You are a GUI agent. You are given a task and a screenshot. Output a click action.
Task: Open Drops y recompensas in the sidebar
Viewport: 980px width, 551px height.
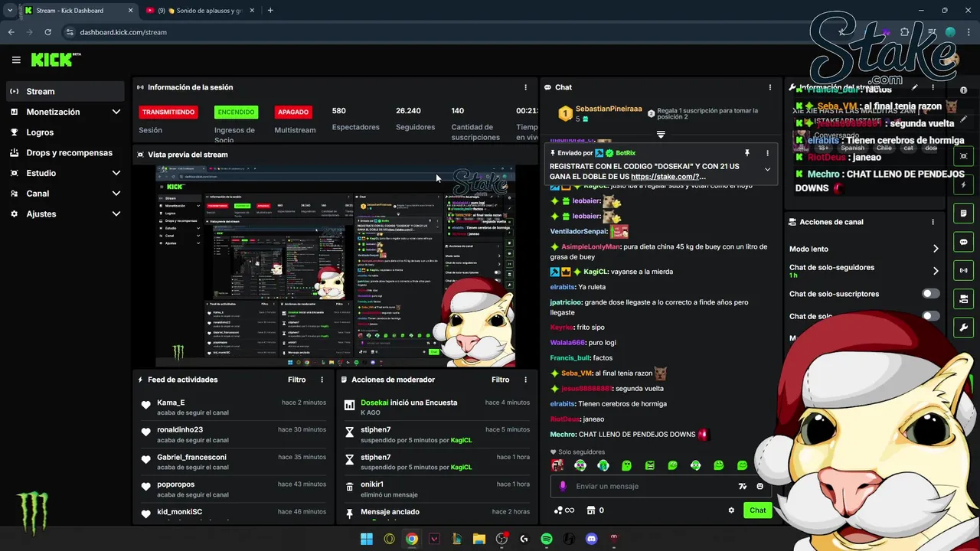click(x=65, y=152)
